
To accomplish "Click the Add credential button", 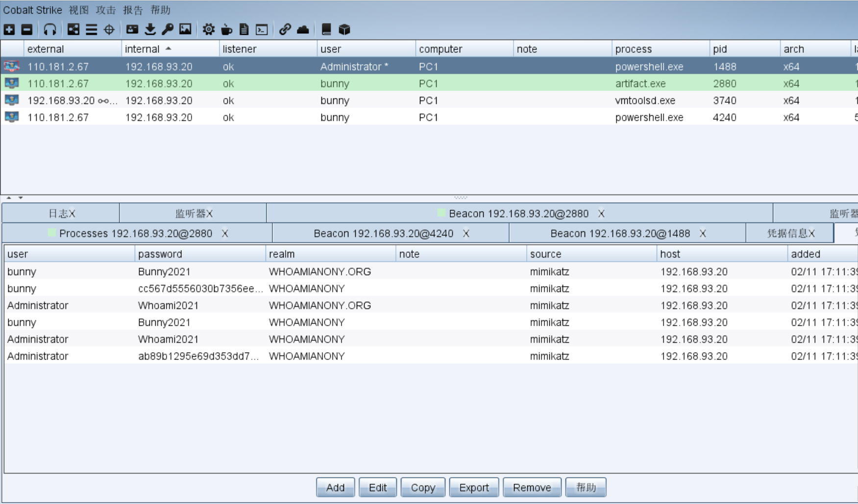I will [335, 487].
